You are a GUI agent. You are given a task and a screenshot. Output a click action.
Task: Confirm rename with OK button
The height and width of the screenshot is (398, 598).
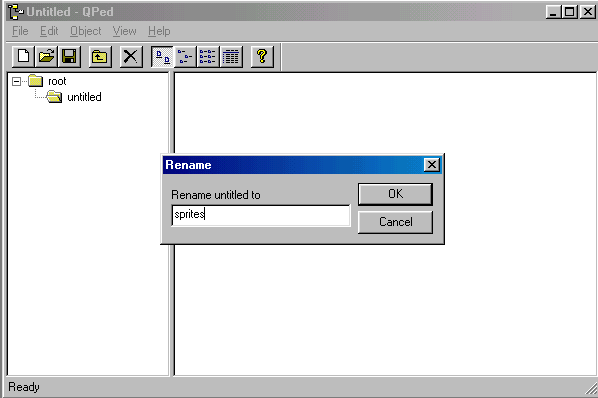point(395,194)
